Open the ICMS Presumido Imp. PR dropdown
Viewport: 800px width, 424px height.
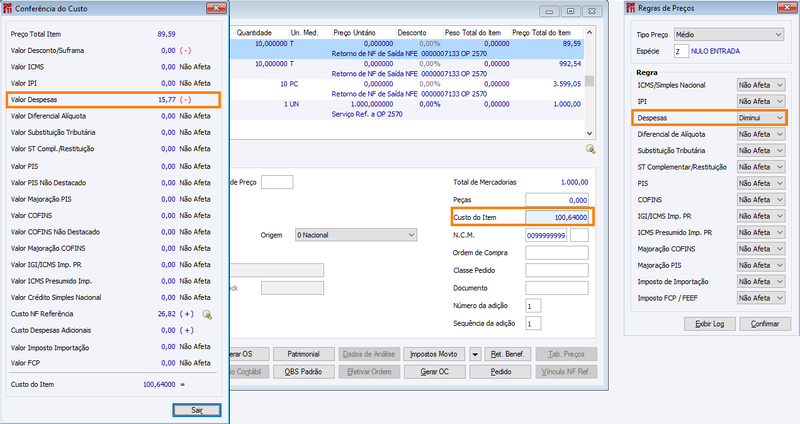click(761, 232)
